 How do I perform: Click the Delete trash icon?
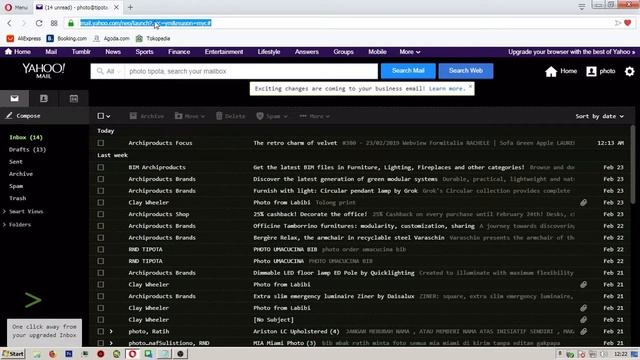(219, 116)
